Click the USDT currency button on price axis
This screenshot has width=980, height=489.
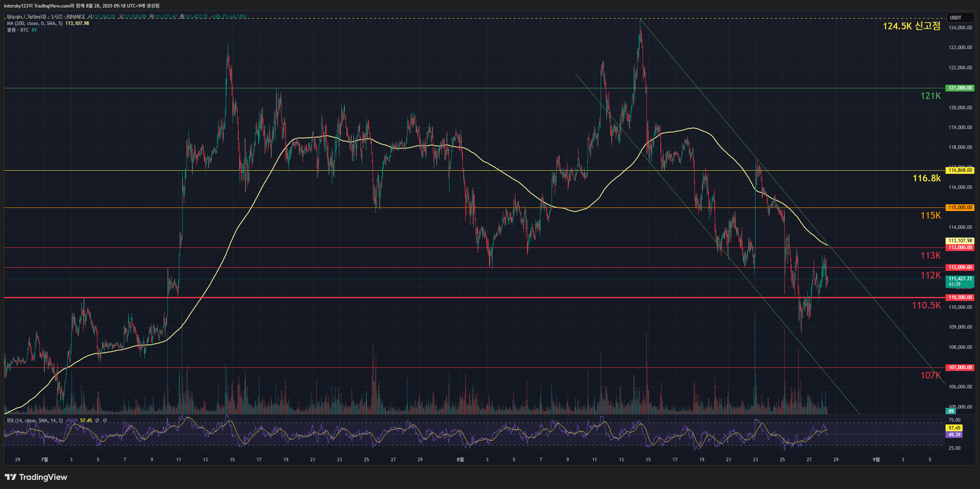click(960, 17)
